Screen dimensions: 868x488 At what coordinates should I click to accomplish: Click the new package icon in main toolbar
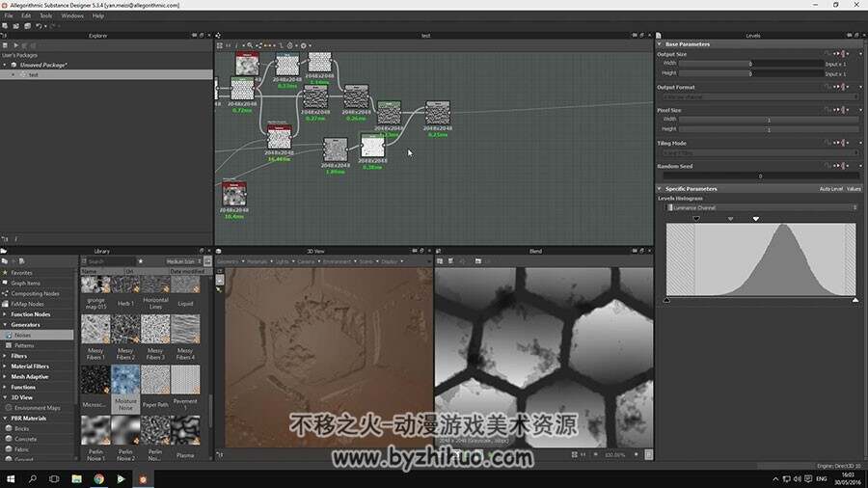[5, 26]
